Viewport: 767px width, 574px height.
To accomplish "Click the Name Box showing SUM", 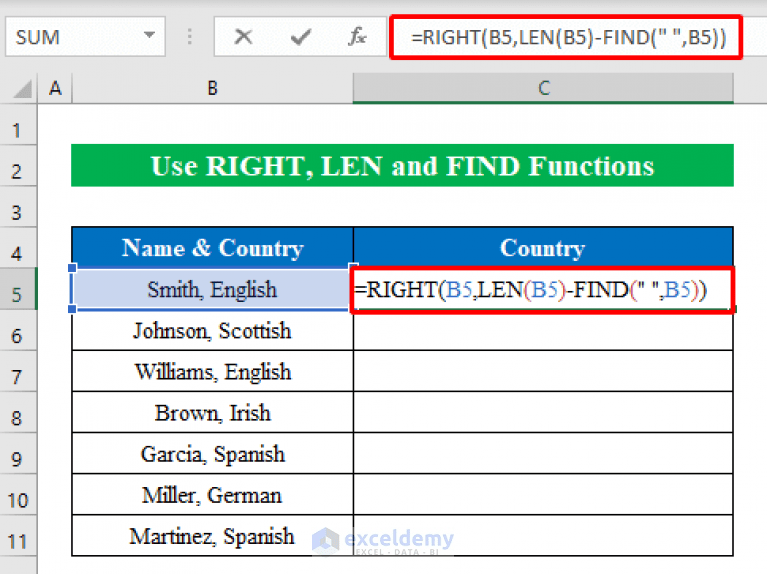I will coord(85,37).
